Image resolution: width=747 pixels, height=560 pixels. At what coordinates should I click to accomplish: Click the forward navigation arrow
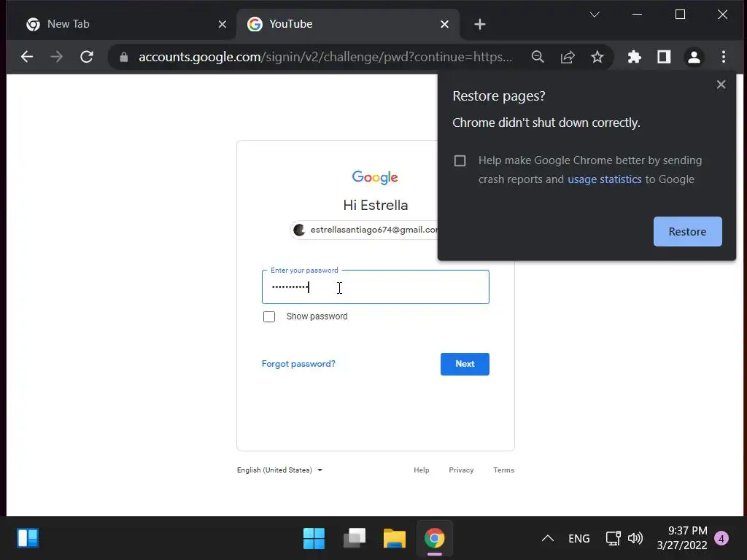coord(57,57)
